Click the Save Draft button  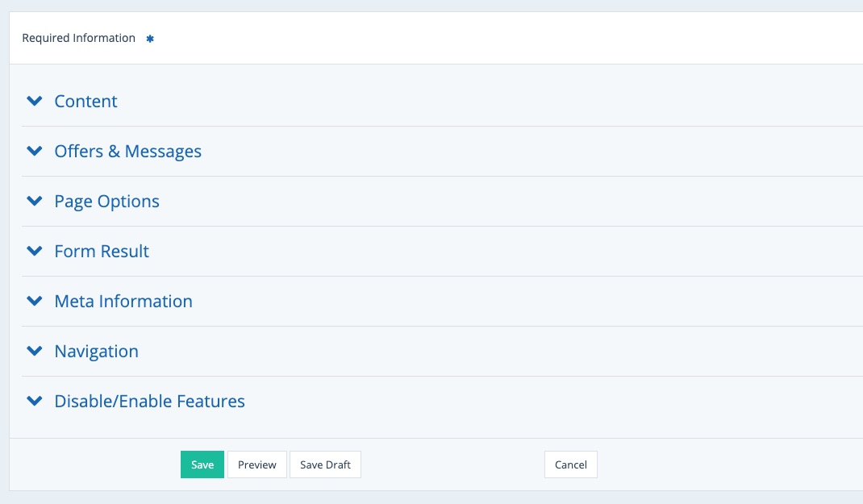325,464
